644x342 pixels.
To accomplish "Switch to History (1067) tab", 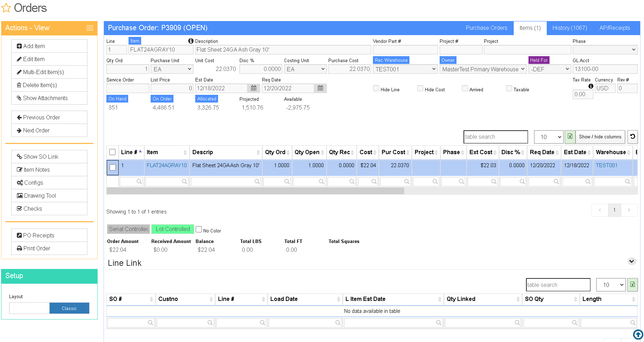I will [570, 28].
